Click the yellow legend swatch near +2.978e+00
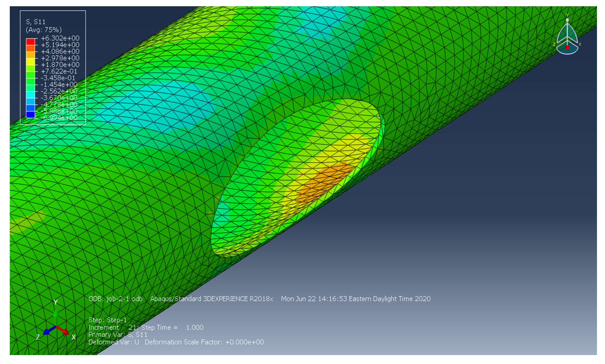This screenshot has width=605, height=364. click(31, 62)
